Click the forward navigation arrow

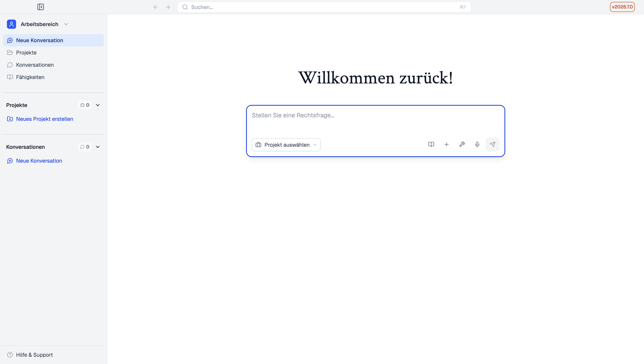[168, 7]
